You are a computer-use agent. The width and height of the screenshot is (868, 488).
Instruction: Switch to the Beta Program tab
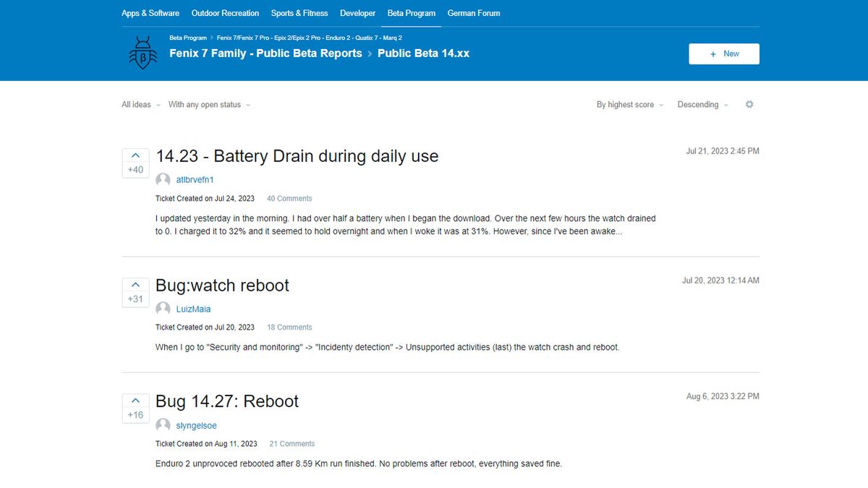[411, 13]
